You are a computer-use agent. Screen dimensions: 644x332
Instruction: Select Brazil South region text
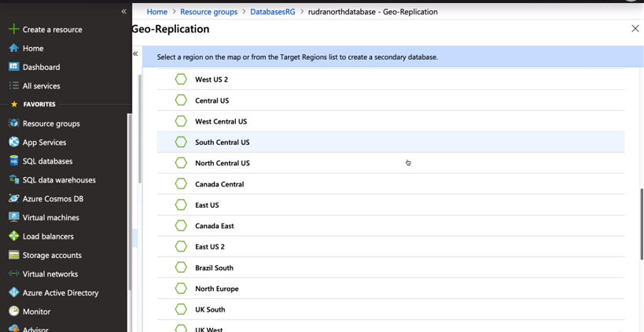tap(214, 268)
